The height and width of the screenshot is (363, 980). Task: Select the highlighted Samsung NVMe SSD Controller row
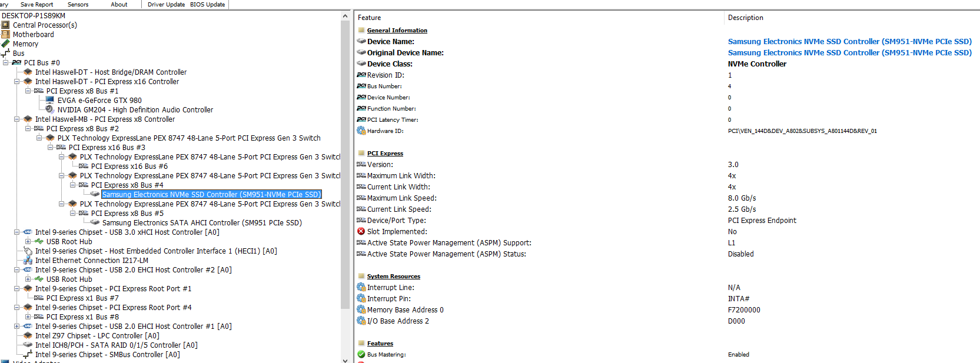coord(211,195)
